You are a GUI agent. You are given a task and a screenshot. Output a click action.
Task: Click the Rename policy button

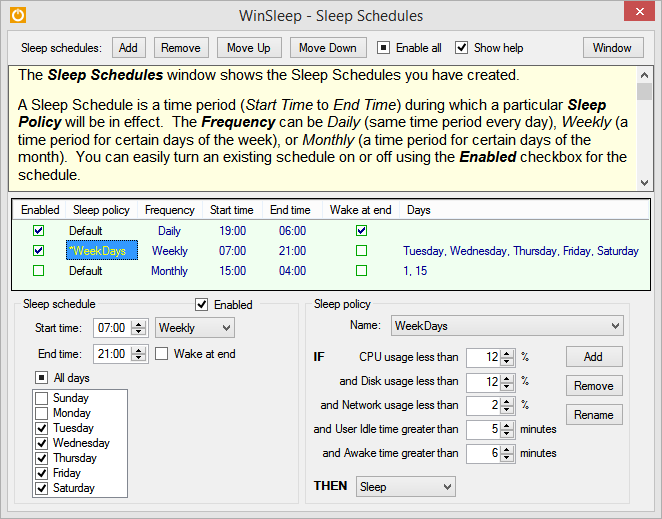pos(594,415)
